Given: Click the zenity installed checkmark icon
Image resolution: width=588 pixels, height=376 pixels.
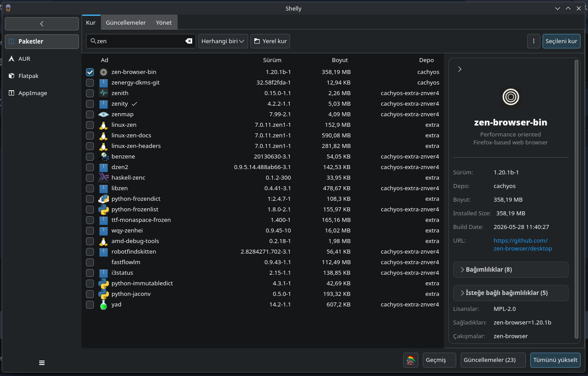Looking at the screenshot, I should (x=134, y=104).
